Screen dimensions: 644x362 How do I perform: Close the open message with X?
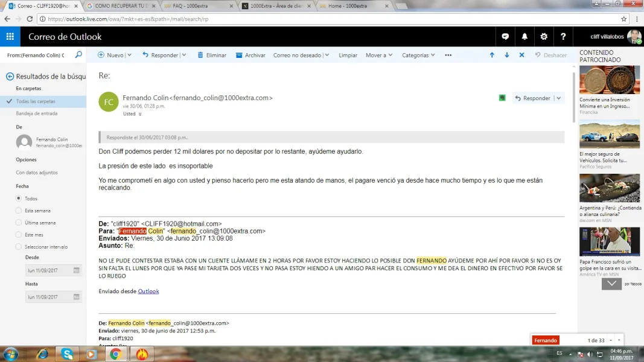click(x=521, y=55)
